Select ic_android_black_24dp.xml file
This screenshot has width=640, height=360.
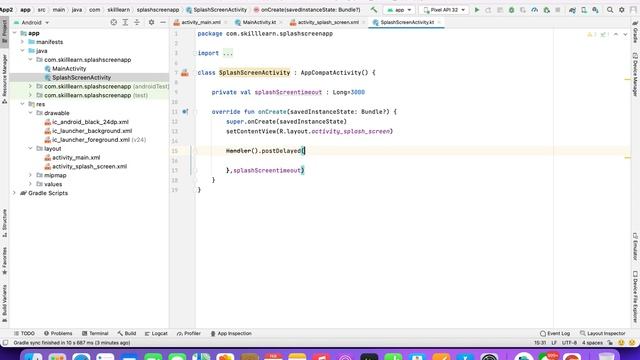[x=86, y=122]
